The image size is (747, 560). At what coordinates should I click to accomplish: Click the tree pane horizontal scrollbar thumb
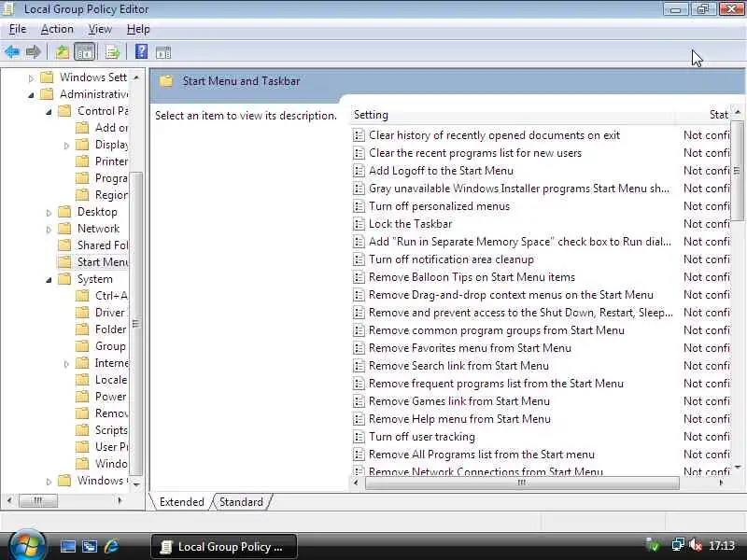point(38,500)
